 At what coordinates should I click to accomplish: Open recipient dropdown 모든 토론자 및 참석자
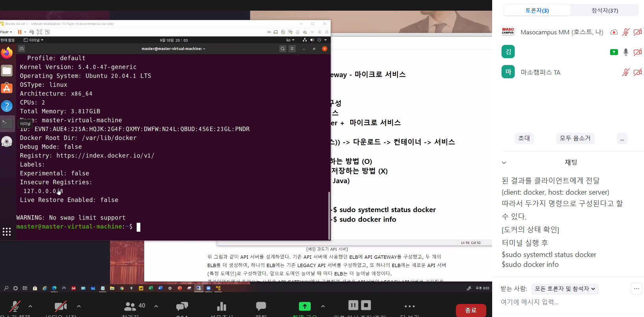(x=565, y=289)
